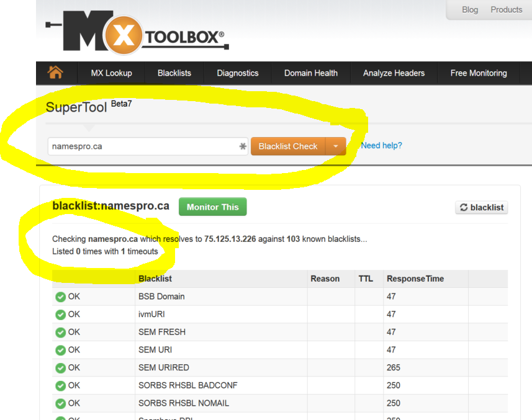Click the SuperTool title text
The width and height of the screenshot is (532, 420).
pyautogui.click(x=76, y=107)
